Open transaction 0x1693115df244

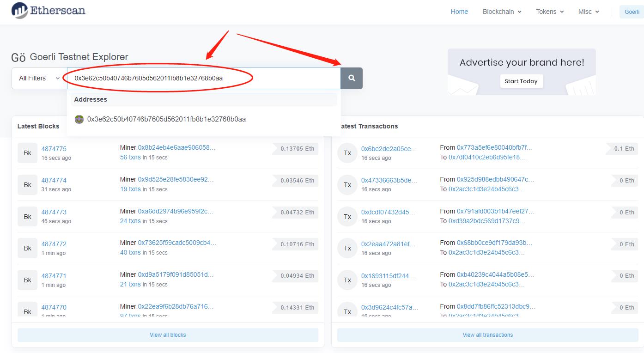point(389,276)
